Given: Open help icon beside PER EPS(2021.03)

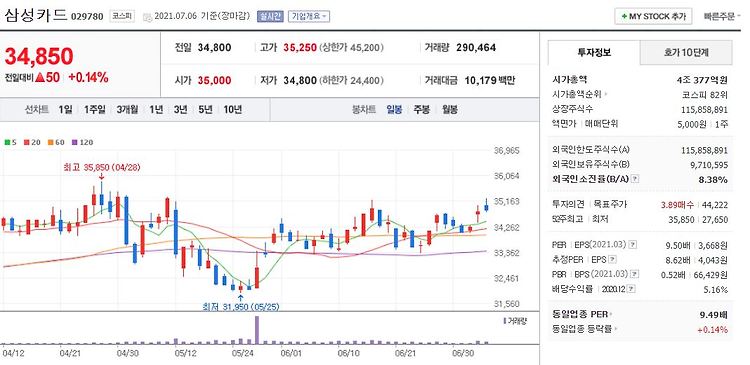Looking at the screenshot, I should [633, 244].
